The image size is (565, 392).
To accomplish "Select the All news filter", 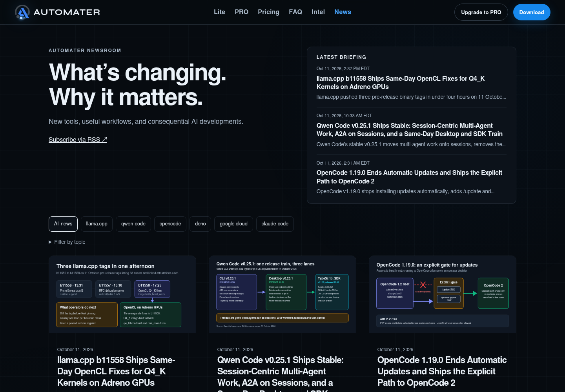I will [x=63, y=224].
